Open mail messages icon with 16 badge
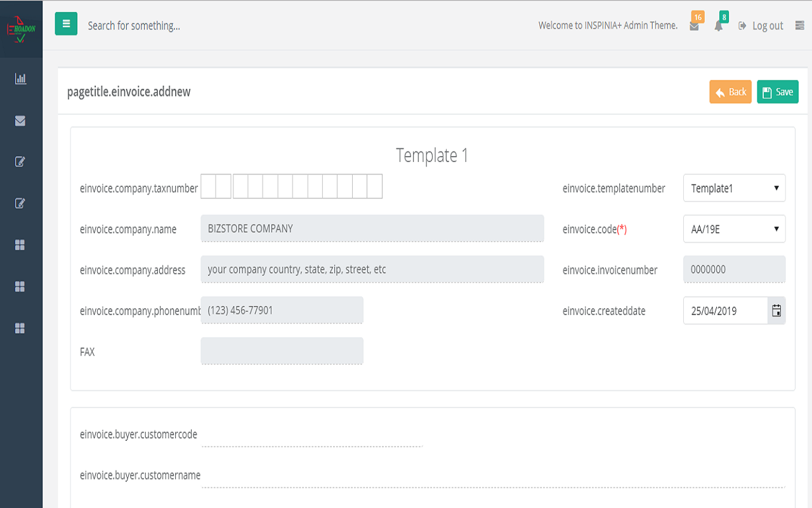 coord(694,26)
